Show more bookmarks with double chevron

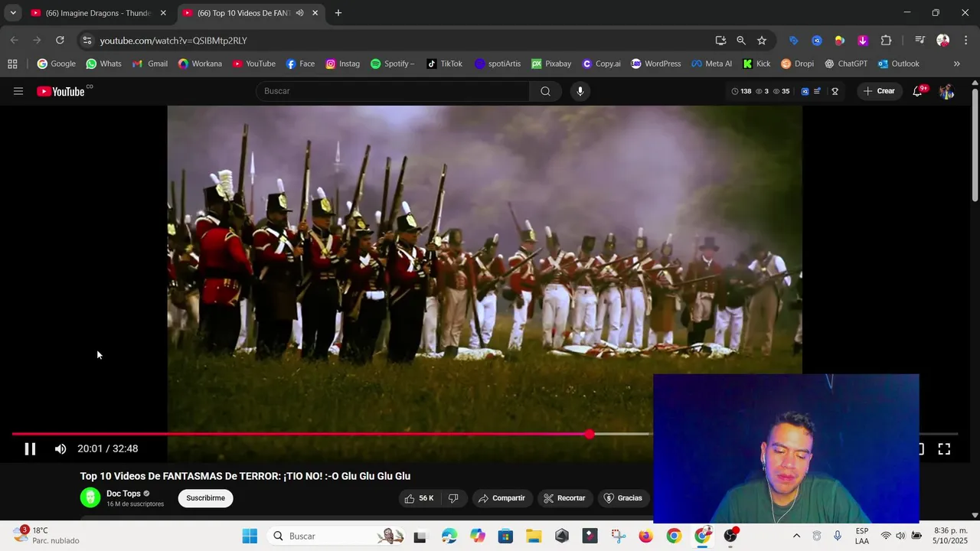(956, 64)
